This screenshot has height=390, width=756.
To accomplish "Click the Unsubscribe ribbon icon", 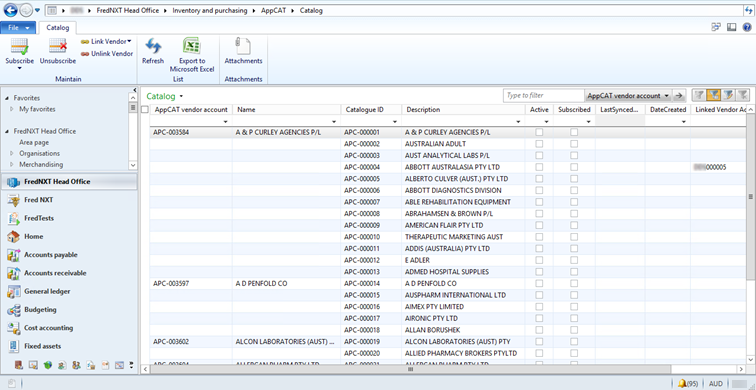I will (x=58, y=47).
